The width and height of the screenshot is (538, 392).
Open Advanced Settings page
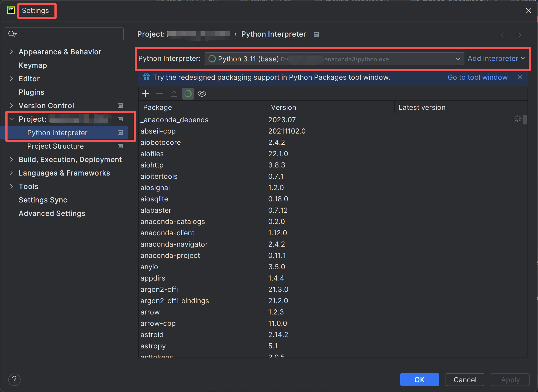point(52,213)
